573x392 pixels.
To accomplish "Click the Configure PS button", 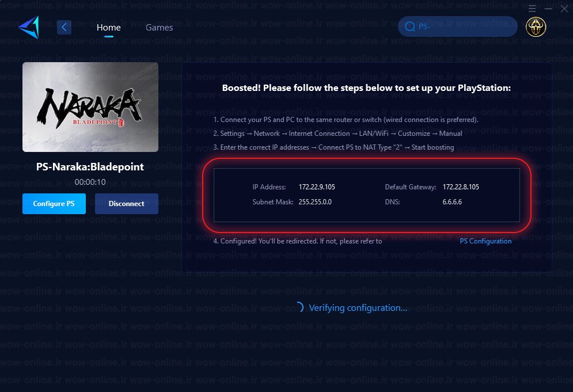I will [x=54, y=204].
